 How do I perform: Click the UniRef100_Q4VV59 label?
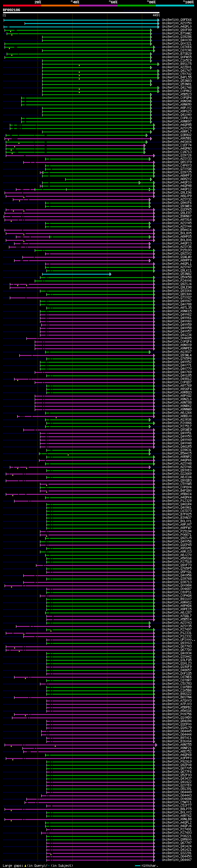coord(176,325)
